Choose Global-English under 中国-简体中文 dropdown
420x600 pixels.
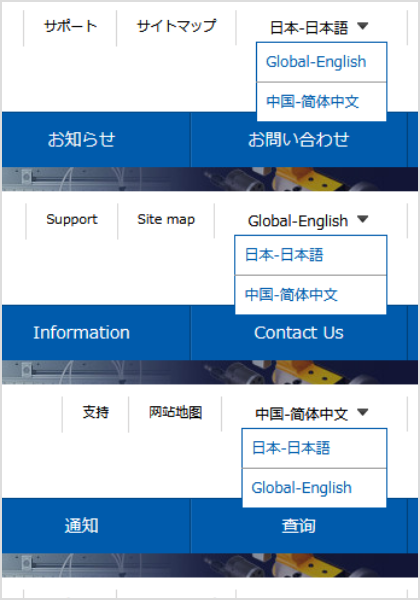point(314,488)
